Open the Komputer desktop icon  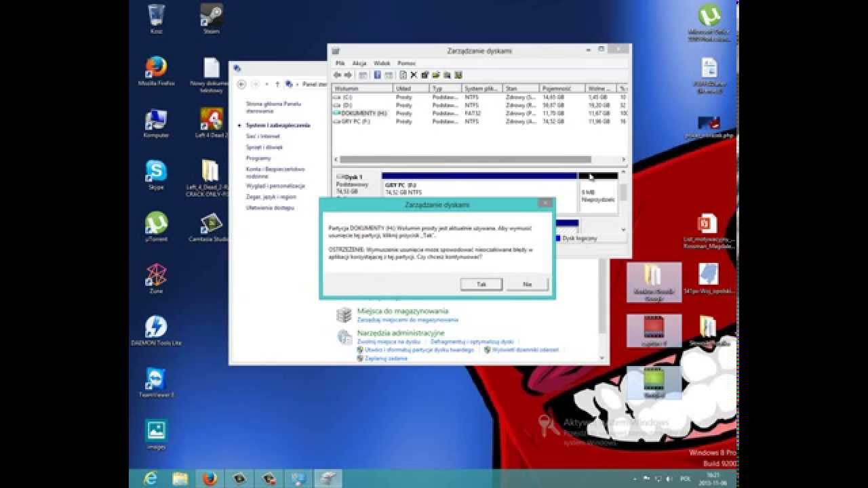156,123
